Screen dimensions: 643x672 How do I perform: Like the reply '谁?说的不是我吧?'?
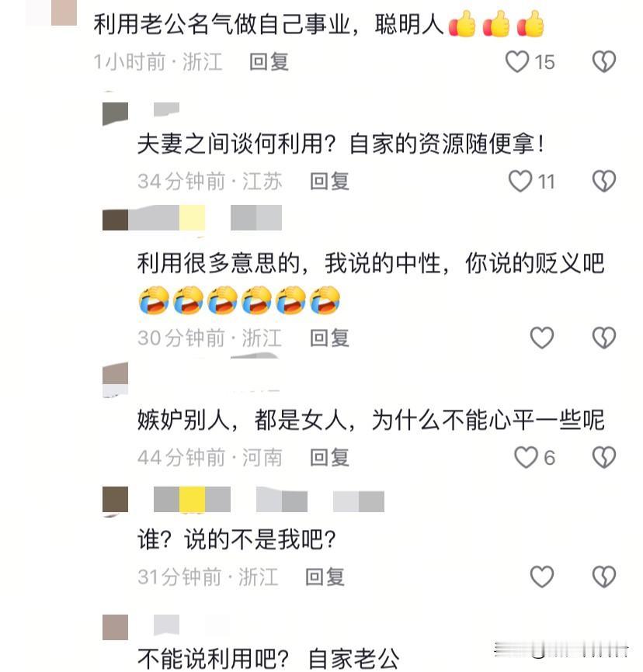[542, 577]
